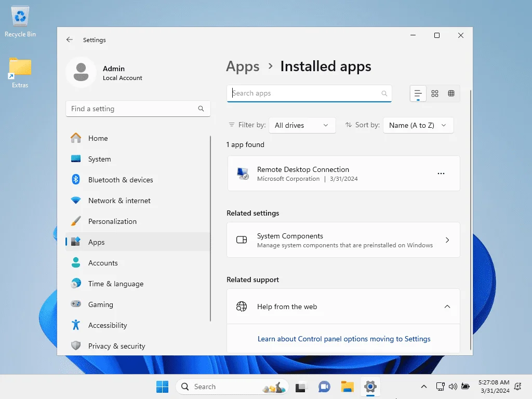Click the installed apps pane scrollbar

coord(471,220)
